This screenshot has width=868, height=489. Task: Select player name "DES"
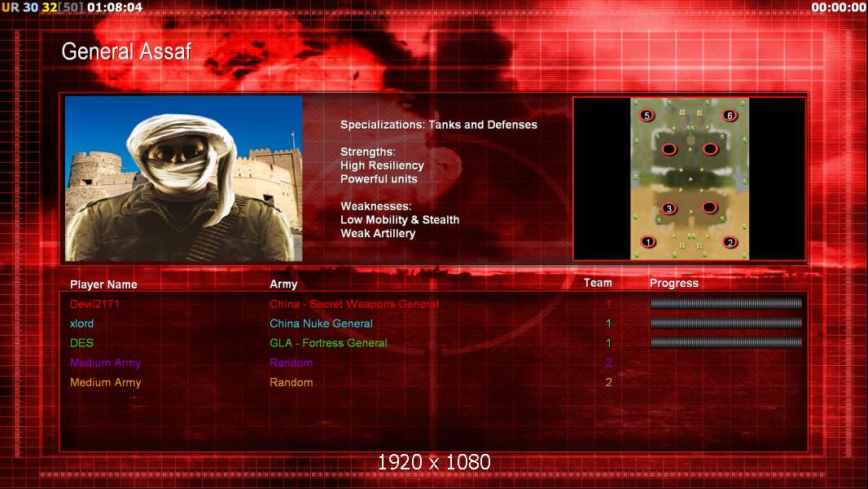click(x=82, y=343)
